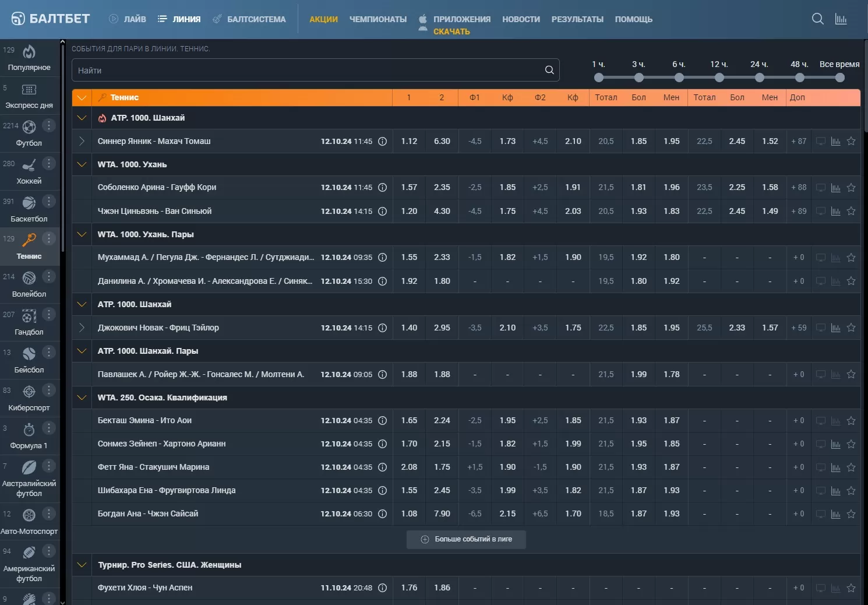Open Киберспорт section in the sidebar
The image size is (868, 605).
coord(29,398)
